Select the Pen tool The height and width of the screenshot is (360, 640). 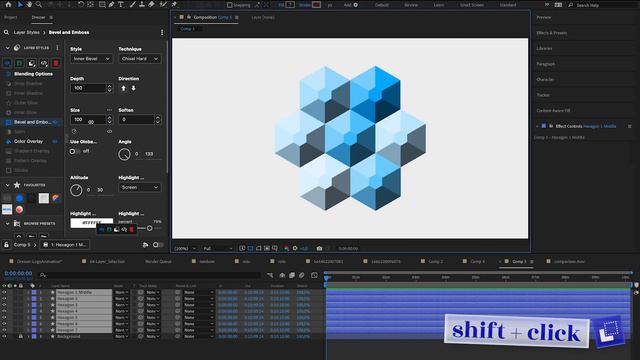111,4
